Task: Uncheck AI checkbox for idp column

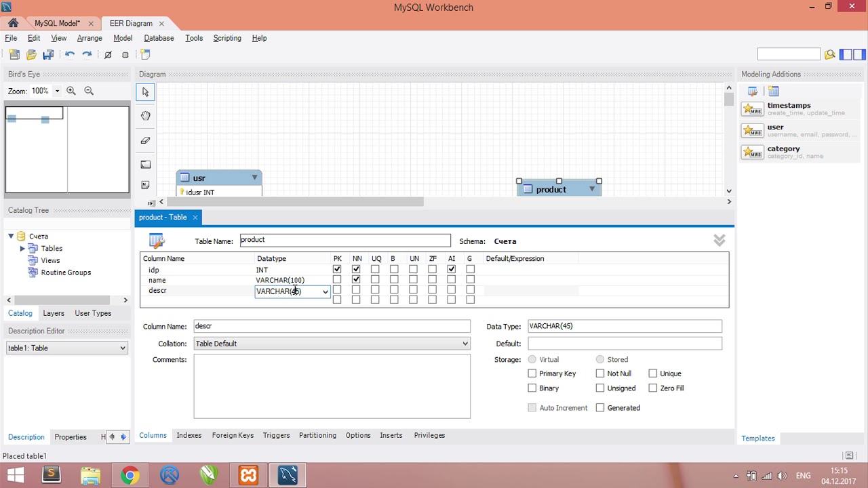Action: tap(452, 270)
